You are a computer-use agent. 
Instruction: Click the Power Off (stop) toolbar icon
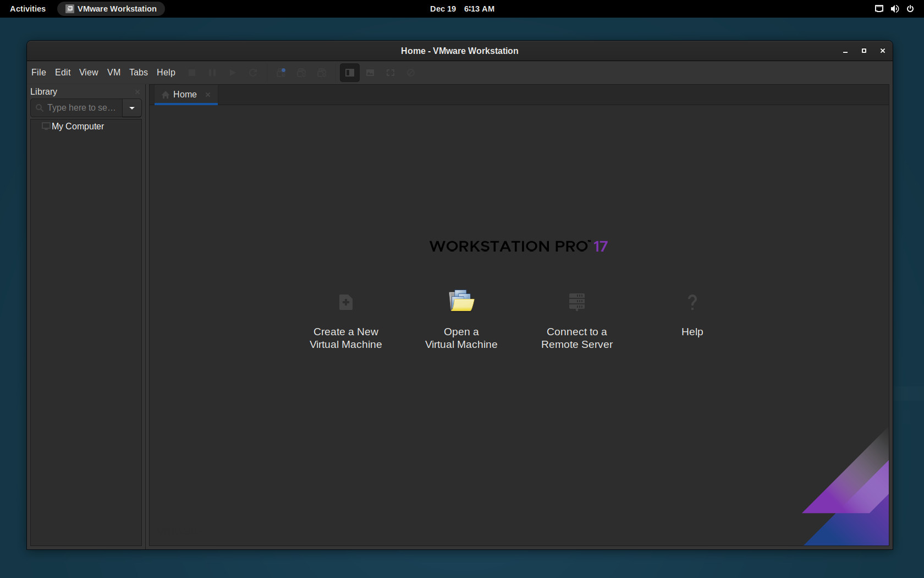coord(192,73)
